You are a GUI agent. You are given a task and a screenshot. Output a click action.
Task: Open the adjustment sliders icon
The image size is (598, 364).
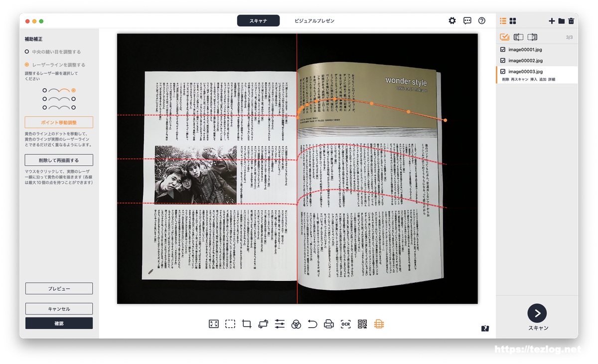[x=280, y=324]
